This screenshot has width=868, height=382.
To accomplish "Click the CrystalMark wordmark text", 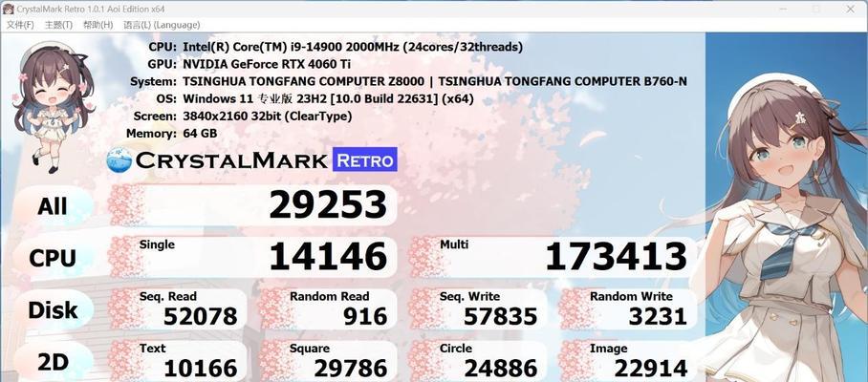I will pos(231,160).
